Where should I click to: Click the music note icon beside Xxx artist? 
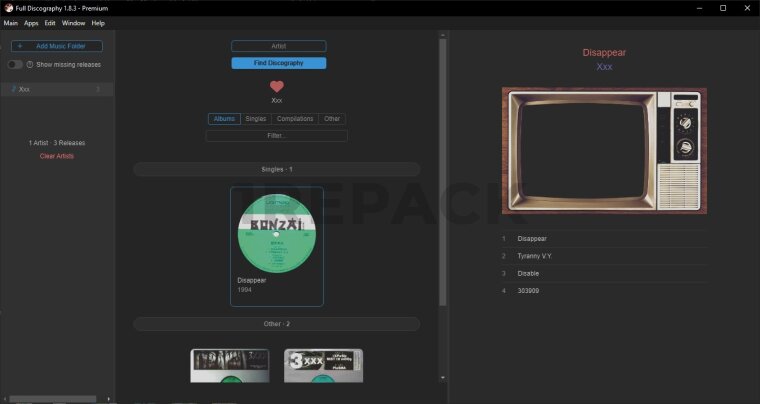pyautogui.click(x=13, y=89)
